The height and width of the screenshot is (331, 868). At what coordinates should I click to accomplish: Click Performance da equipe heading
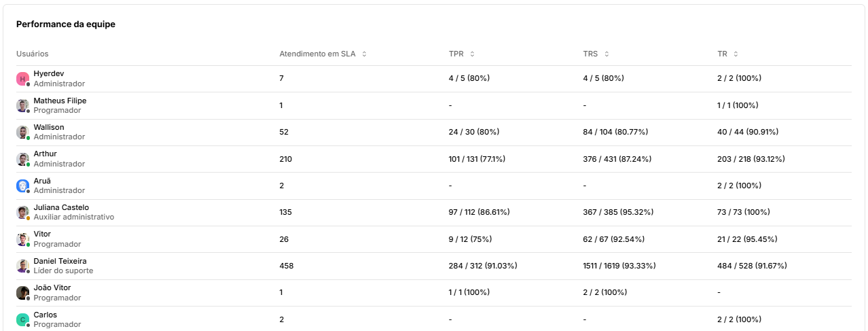(66, 24)
